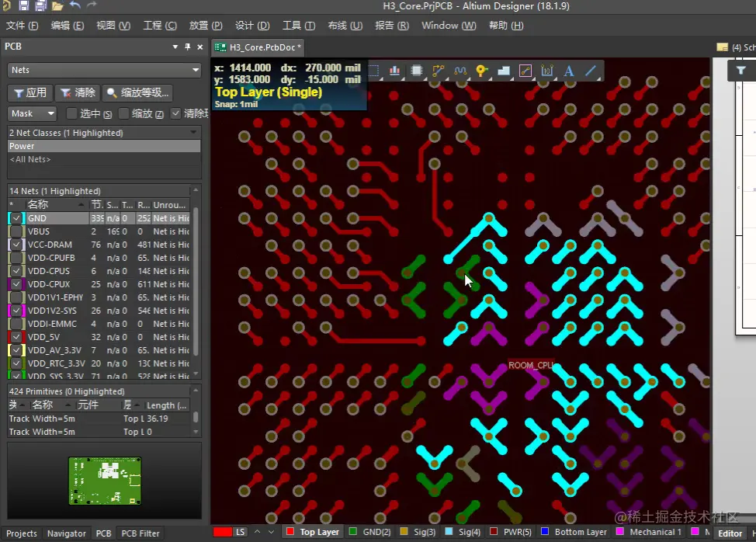Screen dimensions: 756x542
Task: Toggle the VDD_5V net checkbox
Action: pos(16,337)
